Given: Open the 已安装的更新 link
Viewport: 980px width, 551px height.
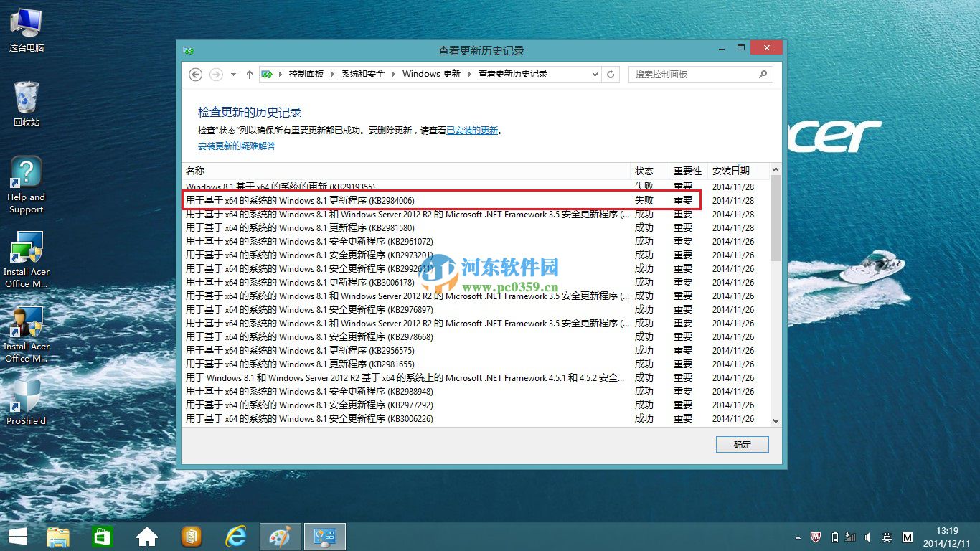Looking at the screenshot, I should (471, 130).
